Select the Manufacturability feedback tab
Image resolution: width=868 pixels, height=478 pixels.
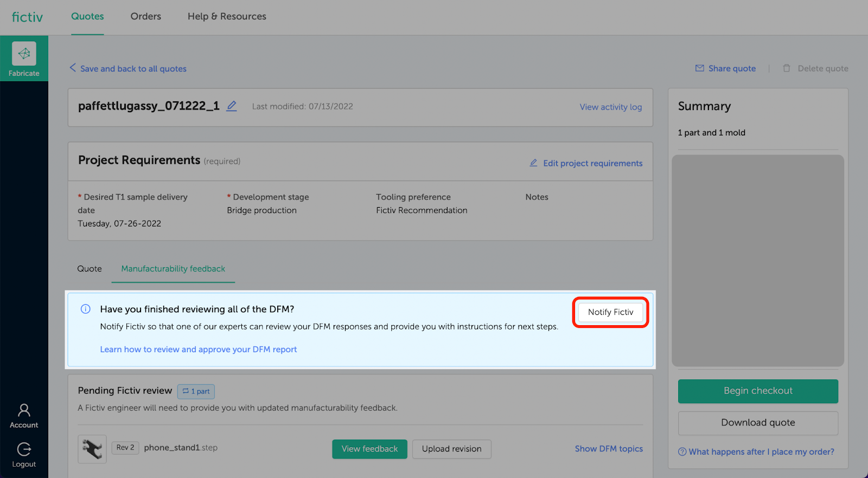pyautogui.click(x=173, y=269)
